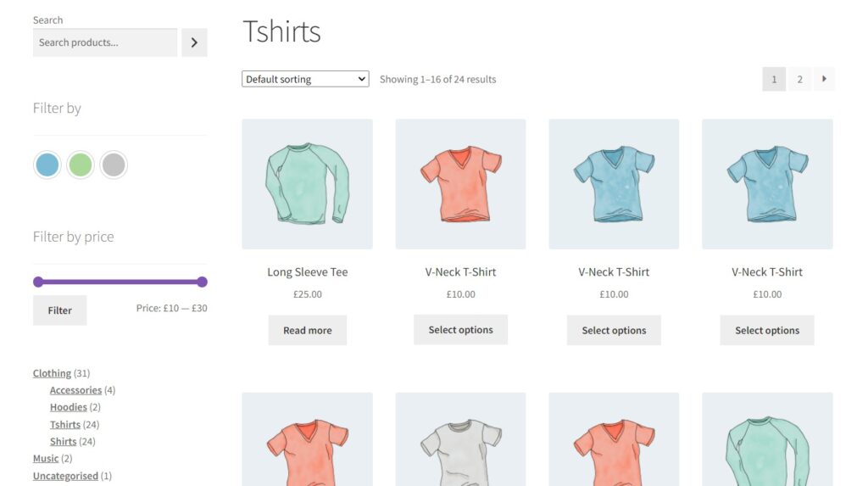The height and width of the screenshot is (486, 868).
Task: Open the Music category link
Action: coord(46,459)
